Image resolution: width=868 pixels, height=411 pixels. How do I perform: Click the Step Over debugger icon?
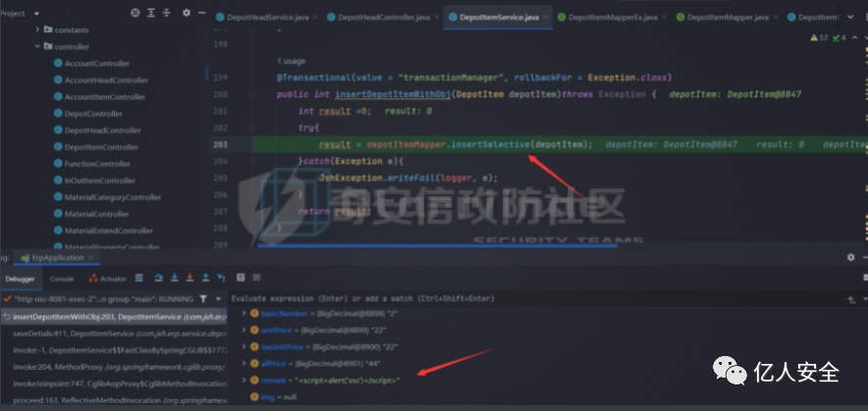pos(159,279)
